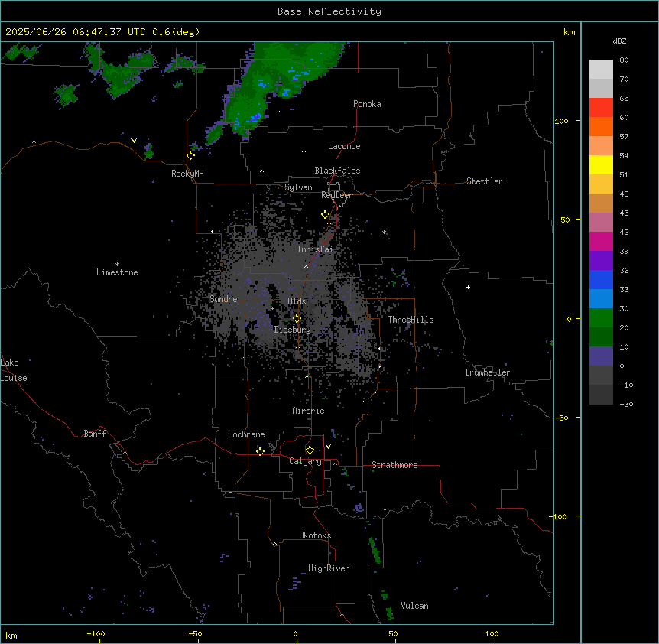Select the Lacombe city label
Viewport: 659px width, 644px height.
click(x=344, y=146)
